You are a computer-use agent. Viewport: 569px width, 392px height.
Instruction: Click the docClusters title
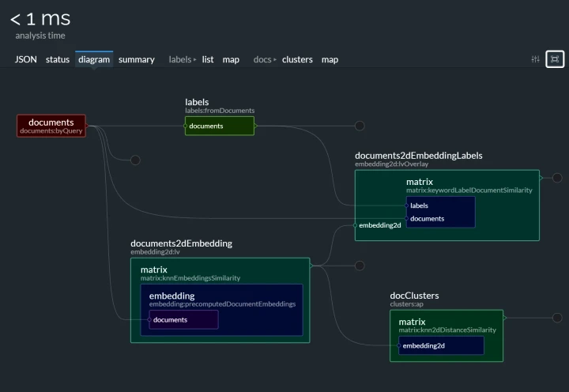click(x=414, y=296)
